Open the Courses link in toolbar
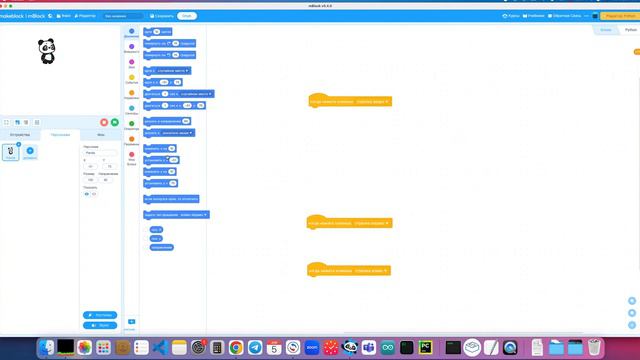The image size is (640, 360). [x=511, y=16]
